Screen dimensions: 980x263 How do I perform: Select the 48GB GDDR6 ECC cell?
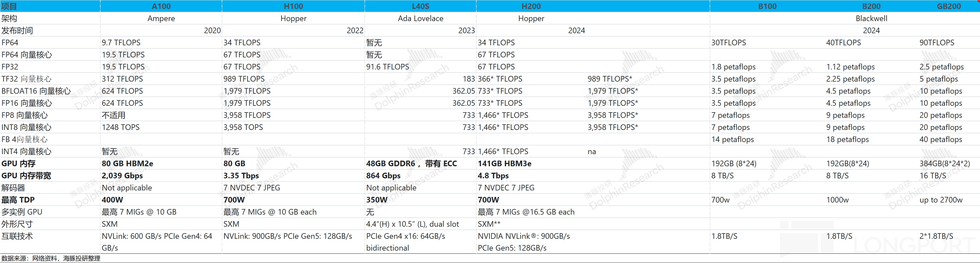411,164
